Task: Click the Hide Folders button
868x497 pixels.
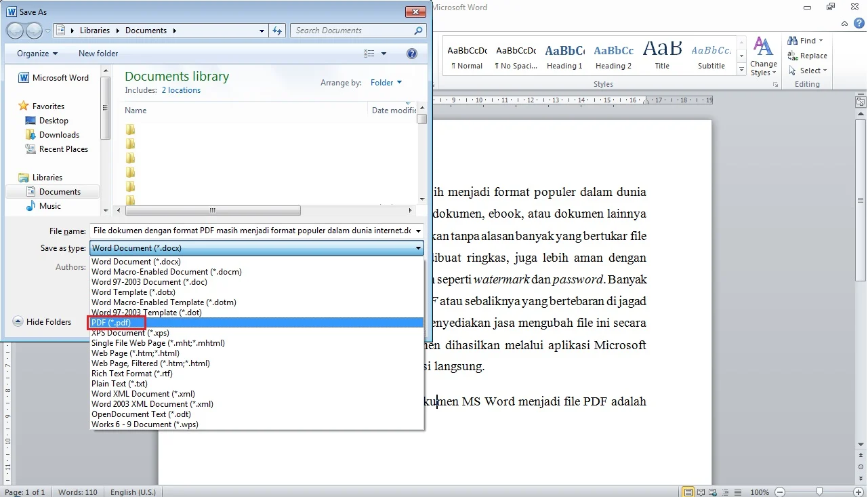Action: point(42,322)
